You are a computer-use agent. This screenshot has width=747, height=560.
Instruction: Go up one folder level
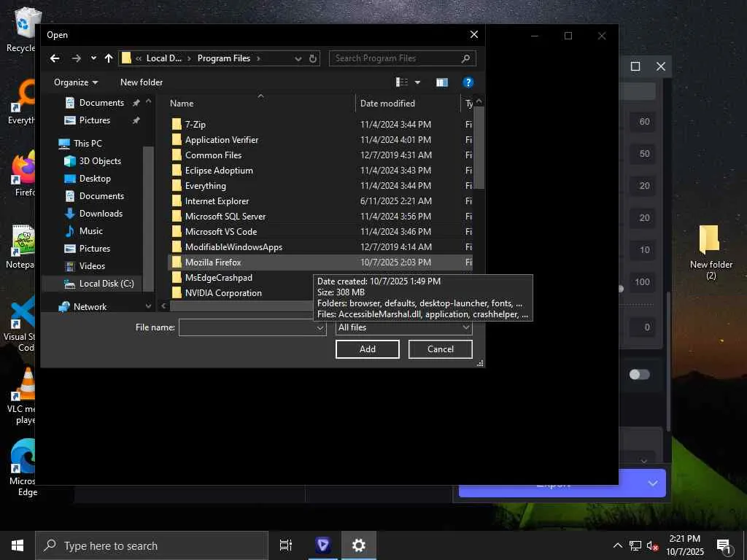click(x=109, y=58)
